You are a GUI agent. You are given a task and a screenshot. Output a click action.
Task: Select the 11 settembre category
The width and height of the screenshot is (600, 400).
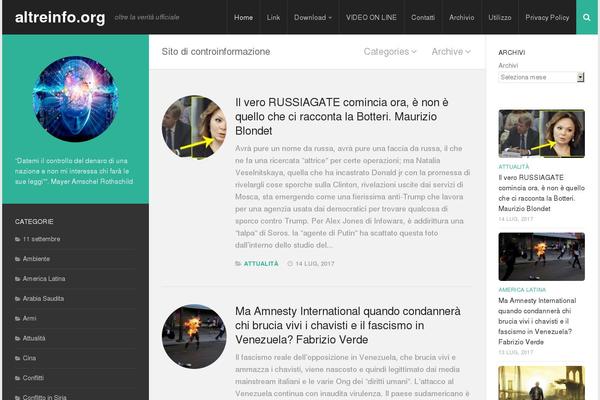41,239
